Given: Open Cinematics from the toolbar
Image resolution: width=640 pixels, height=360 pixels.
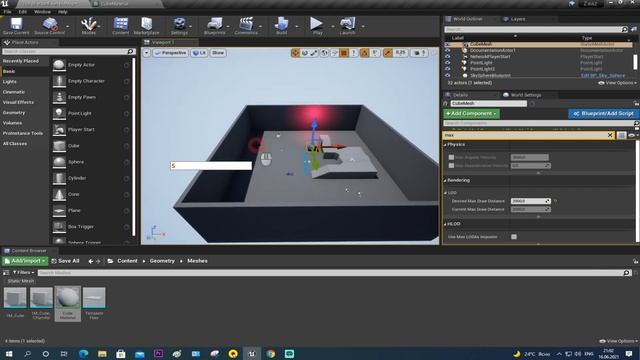Looking at the screenshot, I should 246,26.
